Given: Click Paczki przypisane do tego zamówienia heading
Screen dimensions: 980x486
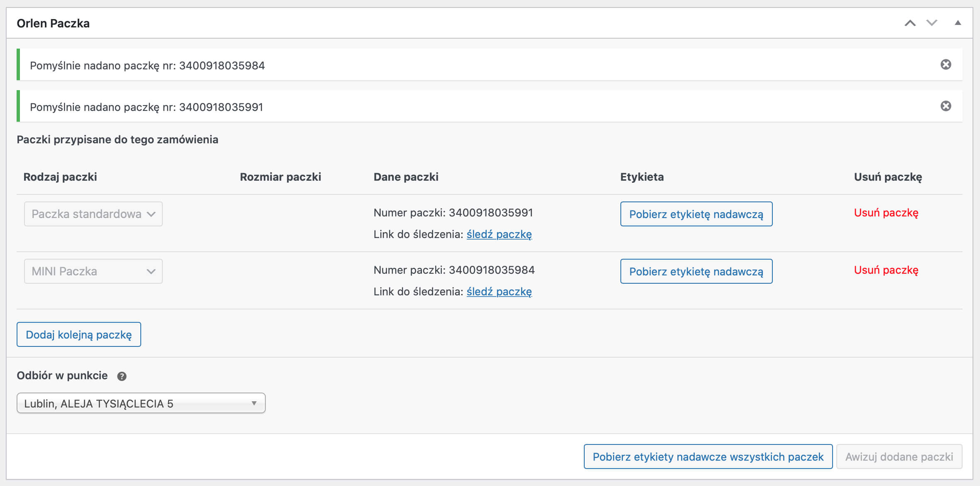Looking at the screenshot, I should tap(118, 140).
